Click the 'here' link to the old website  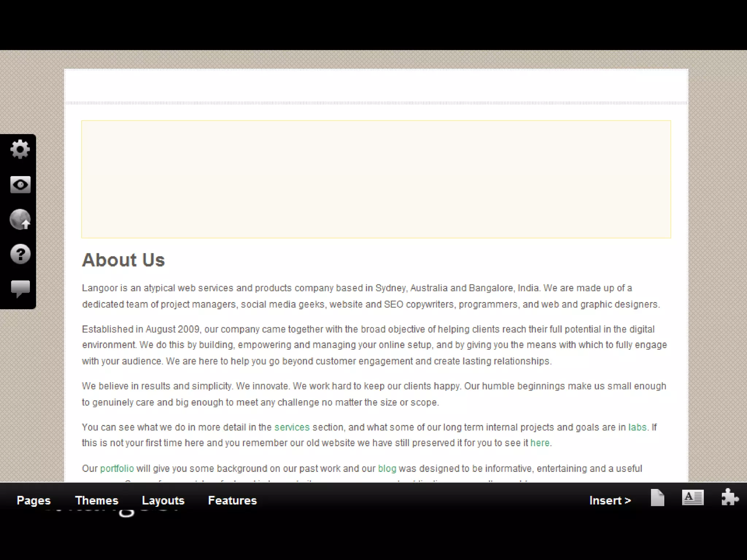(x=540, y=443)
